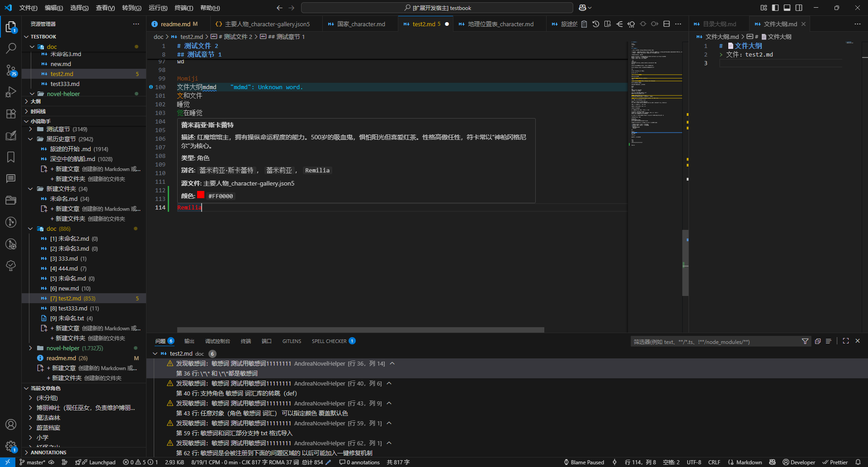Click the split editor icon in editor toolbar
Image resolution: width=868 pixels, height=467 pixels.
tap(666, 24)
